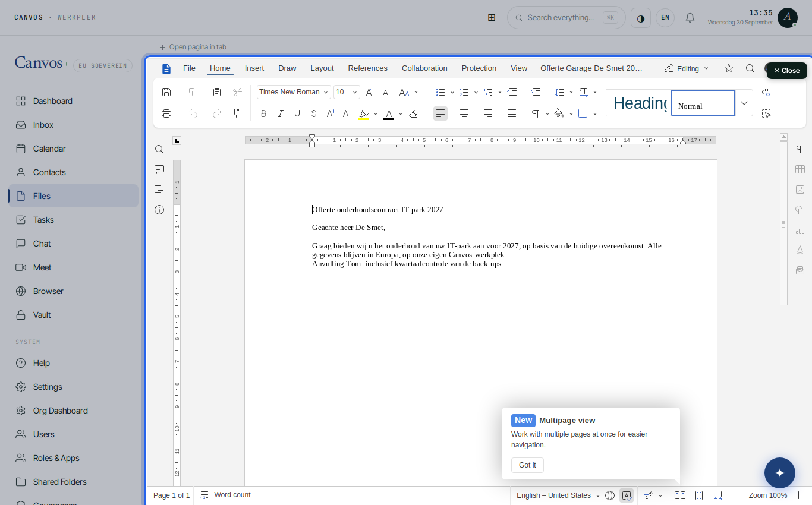Open the Comments panel in the left sidebar
The width and height of the screenshot is (812, 505).
tap(159, 169)
